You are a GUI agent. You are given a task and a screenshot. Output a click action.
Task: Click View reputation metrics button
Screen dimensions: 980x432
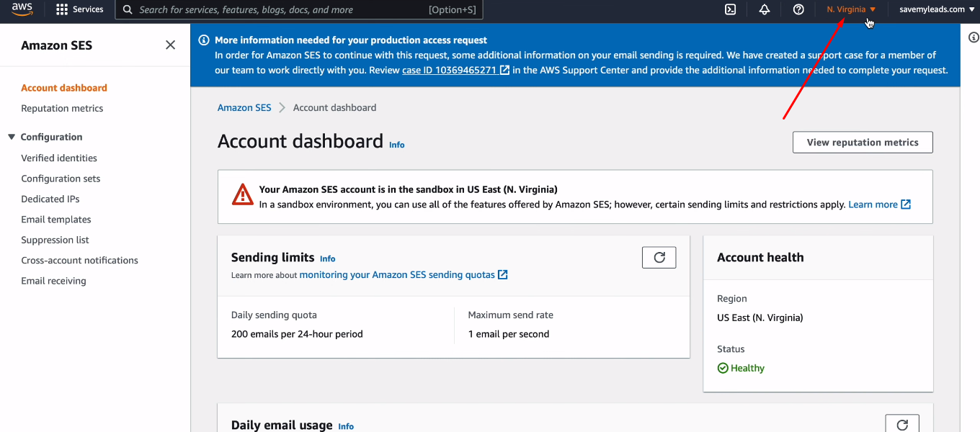click(x=863, y=143)
